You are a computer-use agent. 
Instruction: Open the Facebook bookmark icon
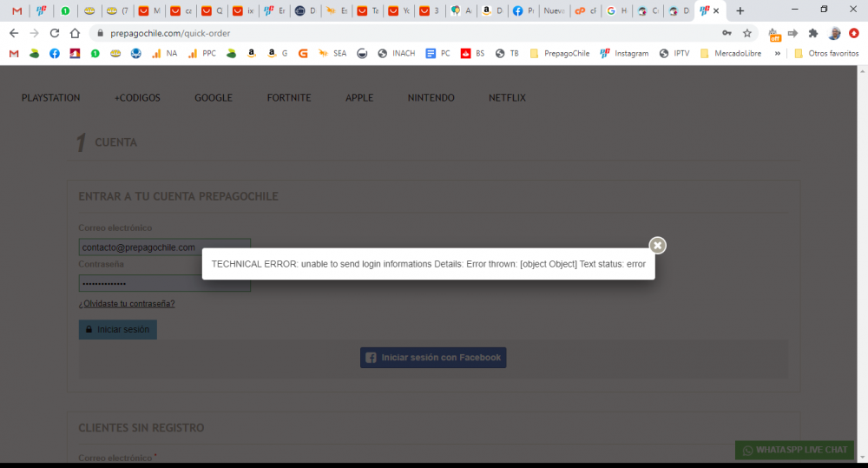pyautogui.click(x=54, y=54)
